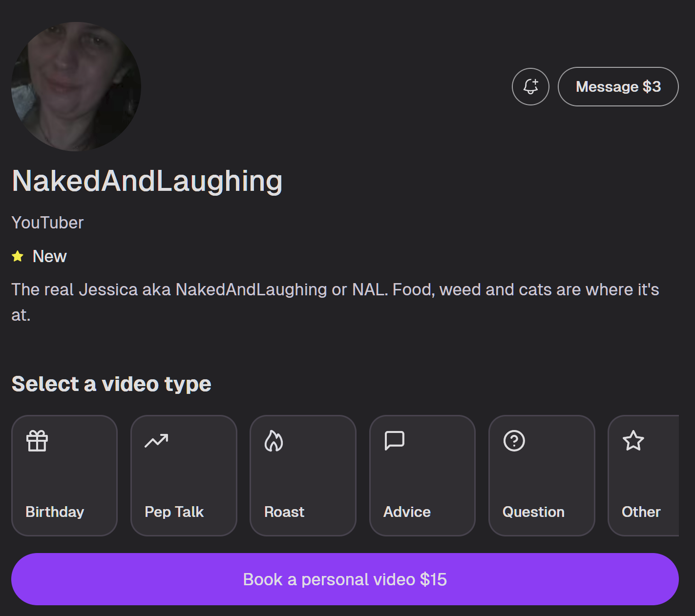Select the Advice label
This screenshot has height=616, width=695.
coord(407,512)
